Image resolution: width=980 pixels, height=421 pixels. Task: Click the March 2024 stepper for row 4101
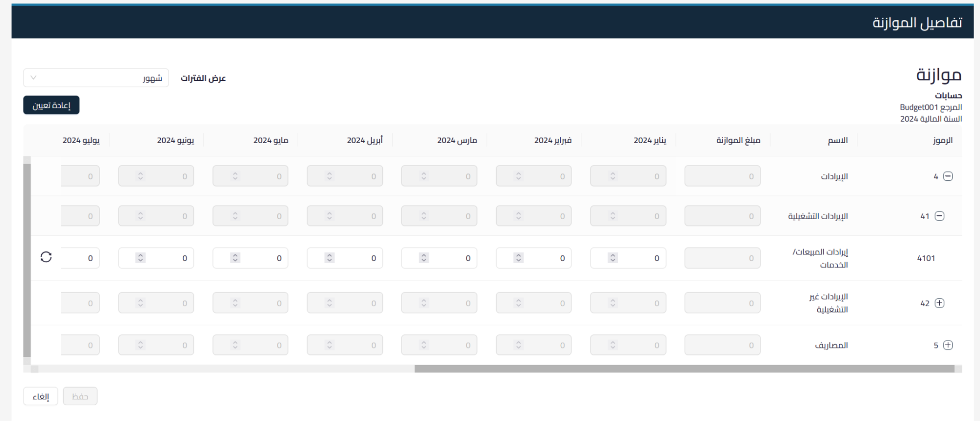(x=424, y=258)
